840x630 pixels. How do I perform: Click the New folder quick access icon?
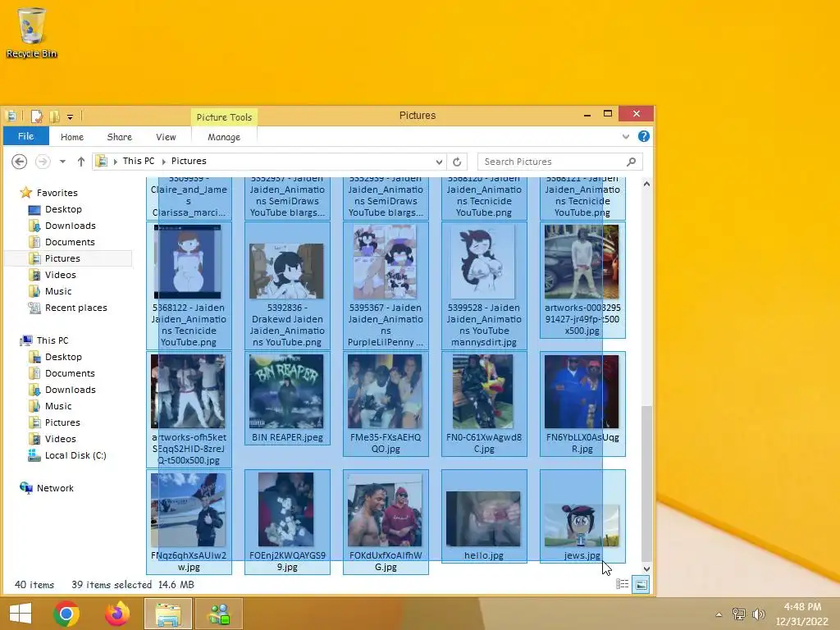pos(54,116)
